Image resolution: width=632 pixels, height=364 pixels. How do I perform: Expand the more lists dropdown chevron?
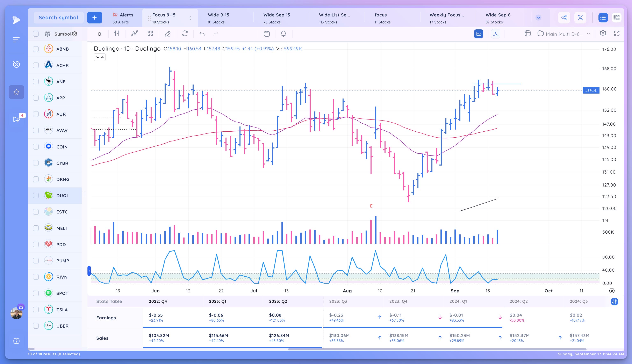538,17
